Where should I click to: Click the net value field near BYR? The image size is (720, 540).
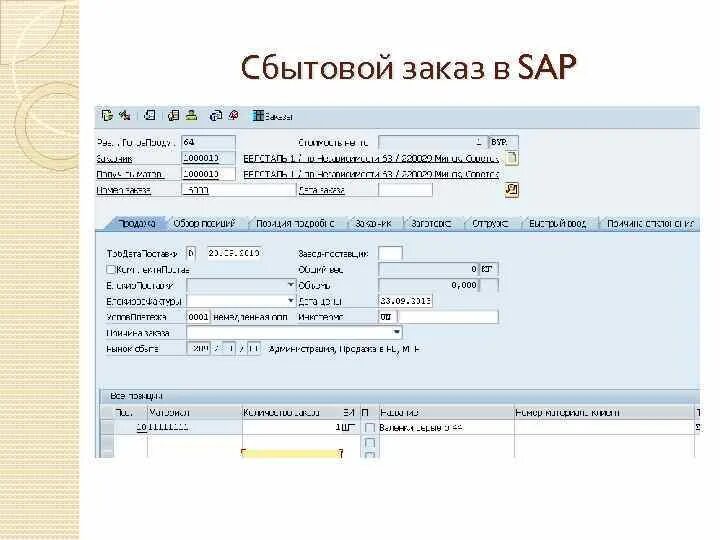(433, 142)
